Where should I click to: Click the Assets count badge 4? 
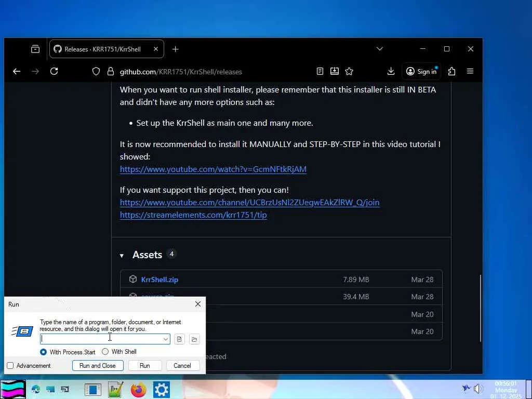[x=171, y=254]
